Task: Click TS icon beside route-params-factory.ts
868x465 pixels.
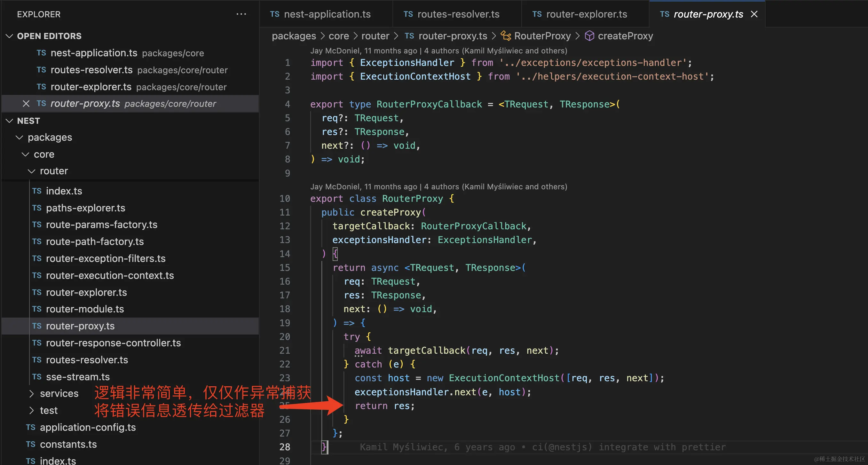Action: pyautogui.click(x=37, y=225)
